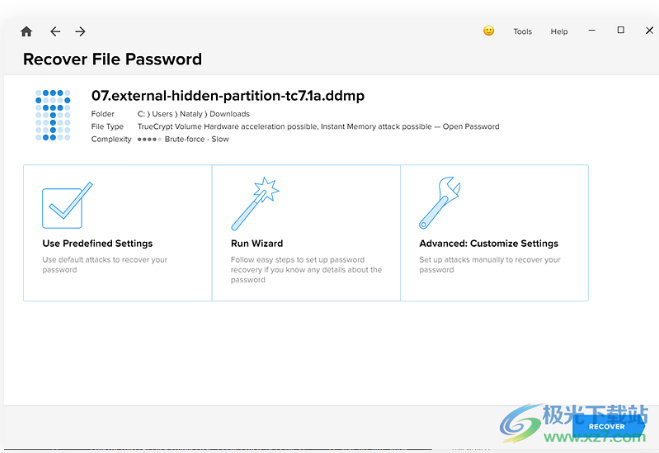The width and height of the screenshot is (659, 453).
Task: Click 'Follow easy steps' wizard description
Action: tap(306, 270)
